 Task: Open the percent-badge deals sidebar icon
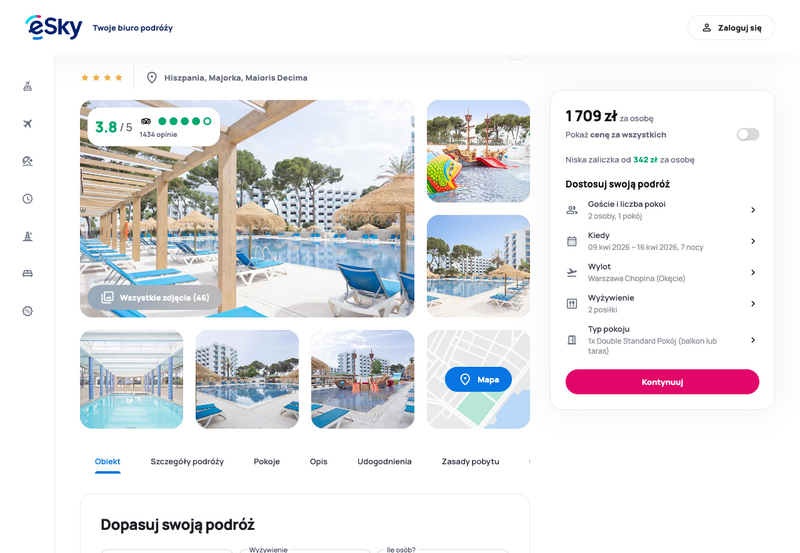click(x=28, y=311)
